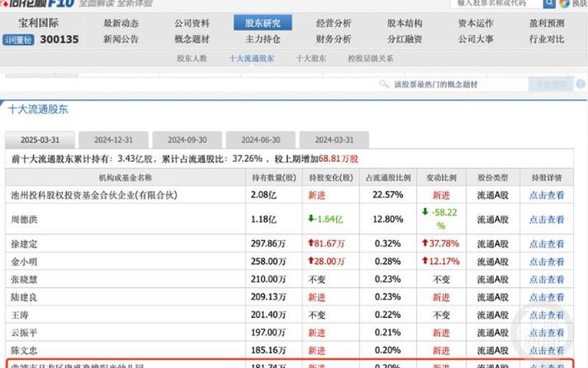588x368 pixels.
Task: Open the 资本运作 menu item
Action: click(x=476, y=24)
